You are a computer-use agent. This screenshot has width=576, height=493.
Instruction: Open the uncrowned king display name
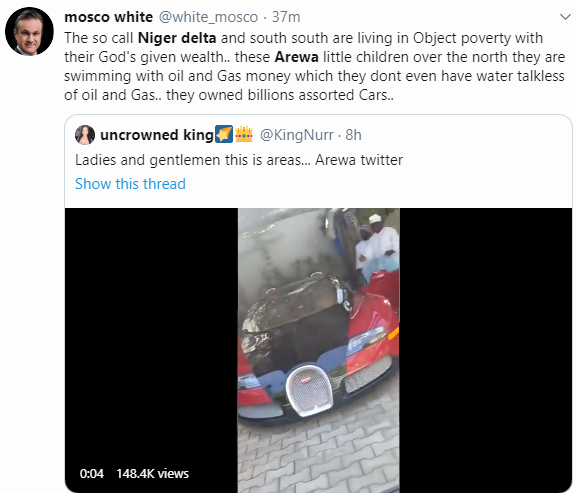(x=157, y=135)
